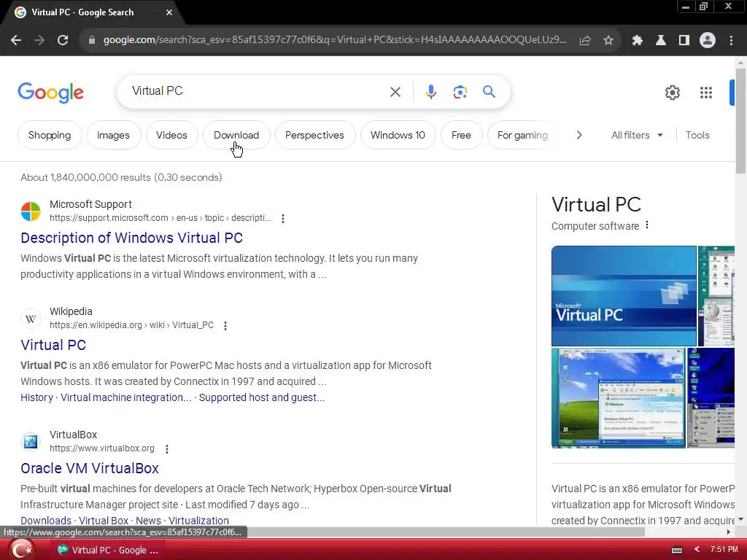Screen dimensions: 747x560
Task: Reload the current page
Action: (x=63, y=41)
